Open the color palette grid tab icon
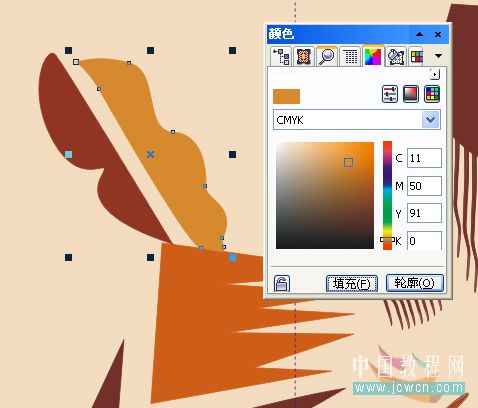 (416, 56)
